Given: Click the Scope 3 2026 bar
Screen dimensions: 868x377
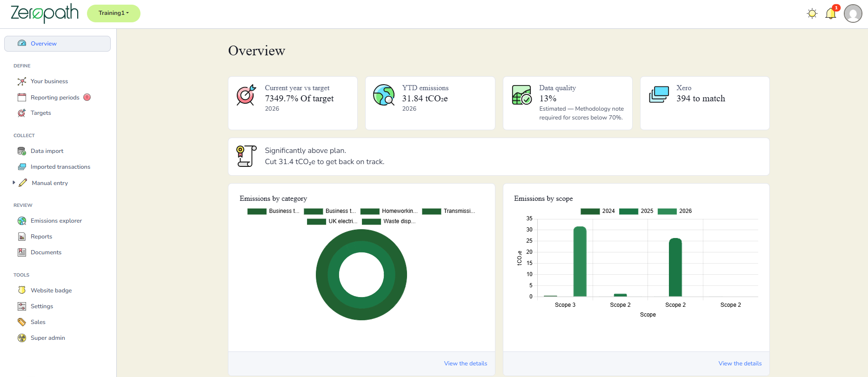Looking at the screenshot, I should tap(580, 261).
